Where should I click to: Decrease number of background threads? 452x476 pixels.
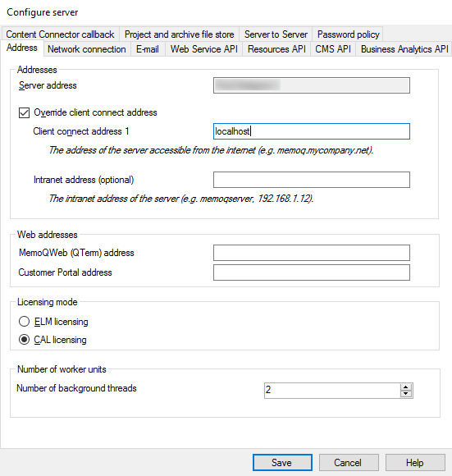[406, 394]
